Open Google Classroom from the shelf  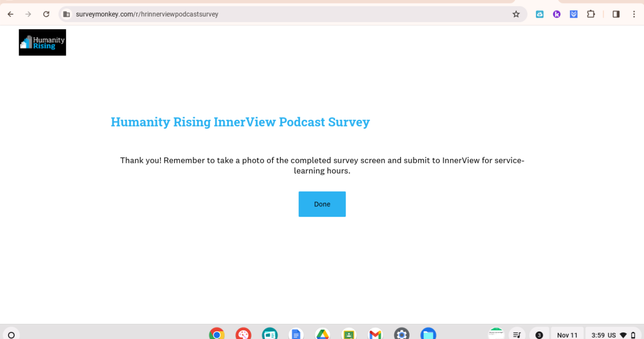pyautogui.click(x=349, y=334)
